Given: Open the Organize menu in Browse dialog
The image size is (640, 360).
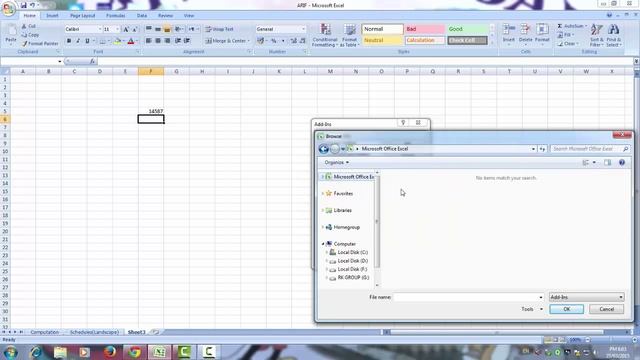Looking at the screenshot, I should tap(336, 162).
